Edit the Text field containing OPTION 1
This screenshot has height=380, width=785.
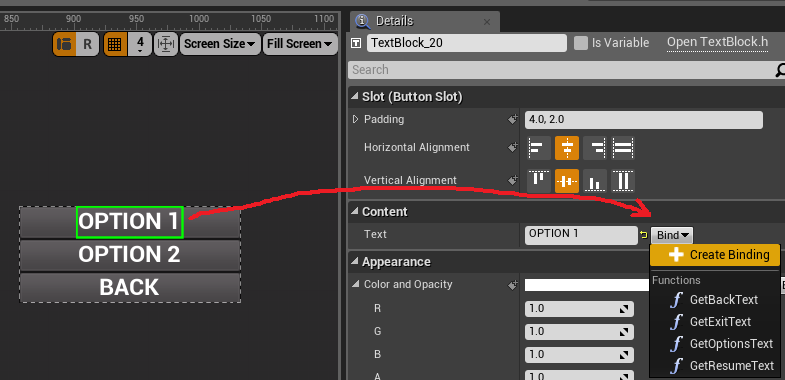click(x=581, y=235)
